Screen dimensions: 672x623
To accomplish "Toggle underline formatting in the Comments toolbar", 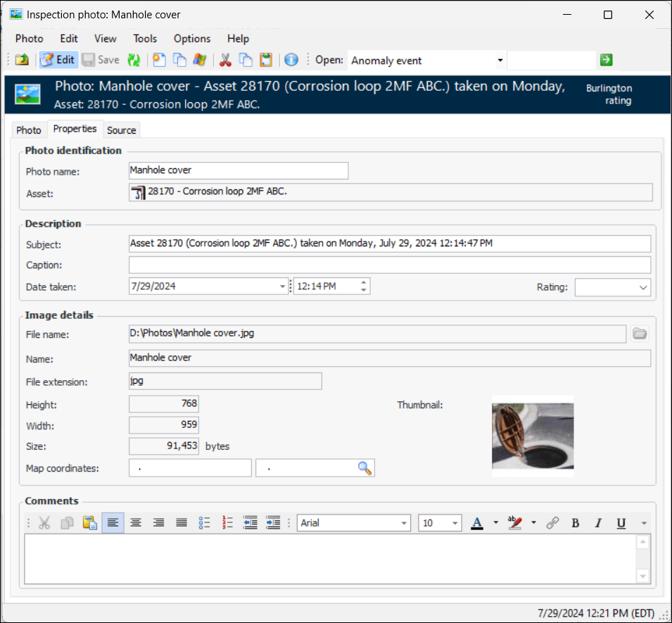I will click(621, 523).
